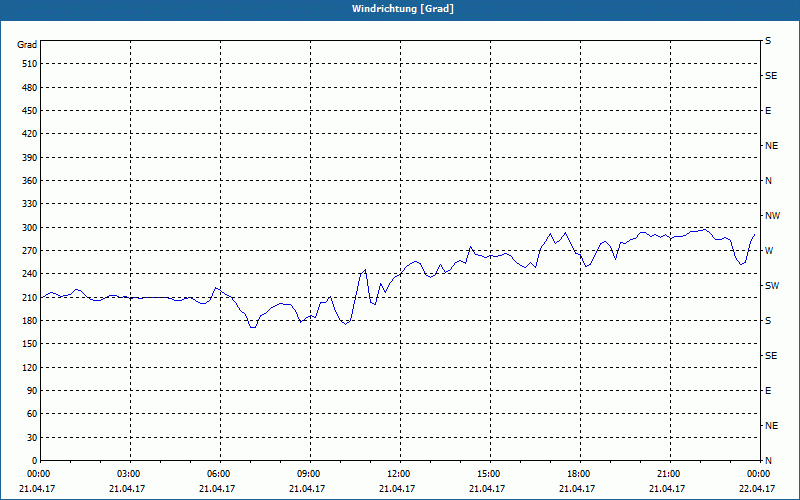Screen dimensions: 800x500
Task: Click the 150 y-axis label
Action: coord(30,344)
